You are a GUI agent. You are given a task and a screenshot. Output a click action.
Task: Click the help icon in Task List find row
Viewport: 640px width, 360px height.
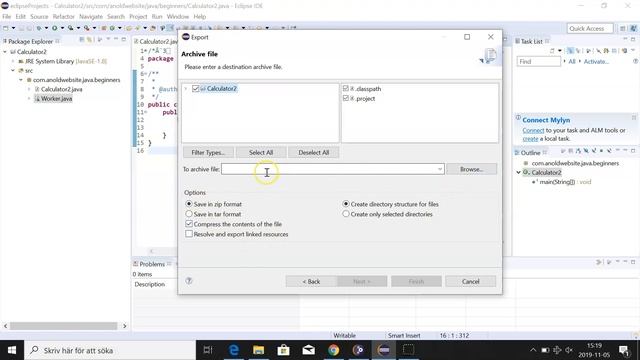(635, 61)
